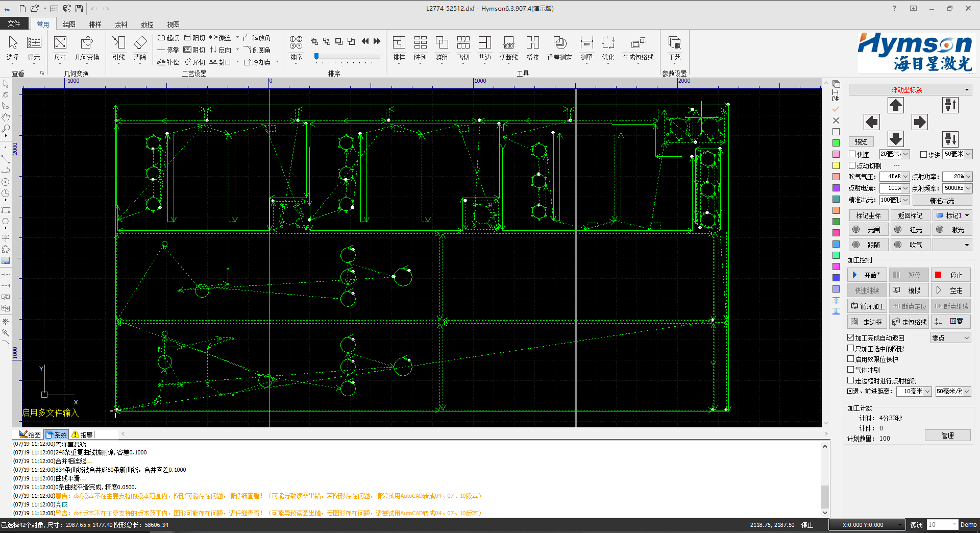
Task: Click the 开始 (start) processing button
Action: pyautogui.click(x=867, y=275)
